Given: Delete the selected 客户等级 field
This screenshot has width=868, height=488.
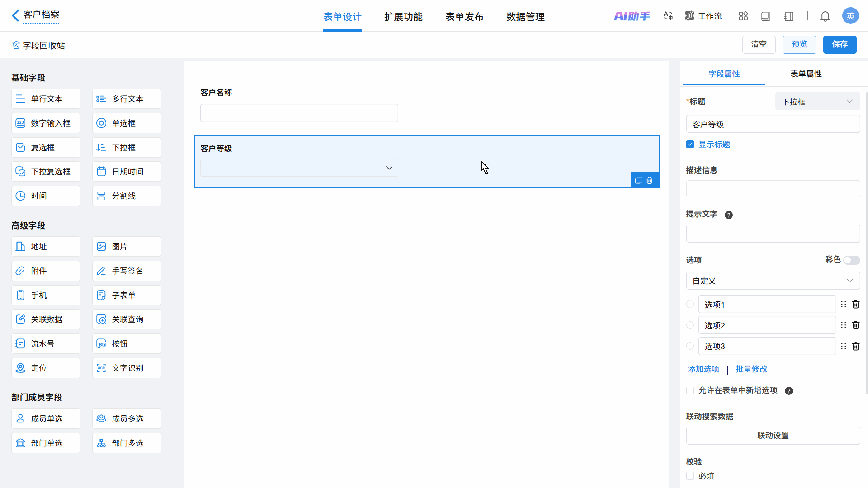Looking at the screenshot, I should (x=650, y=180).
